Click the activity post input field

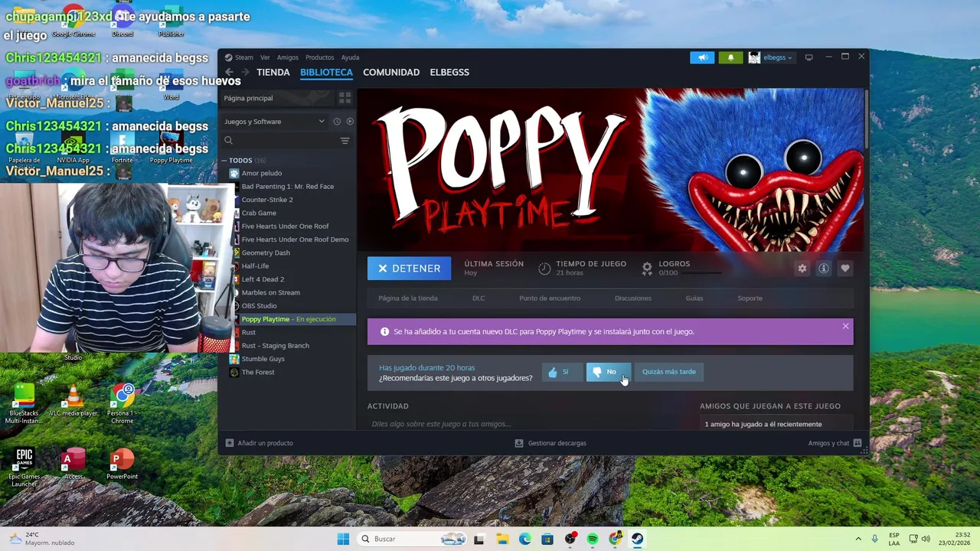(x=528, y=424)
